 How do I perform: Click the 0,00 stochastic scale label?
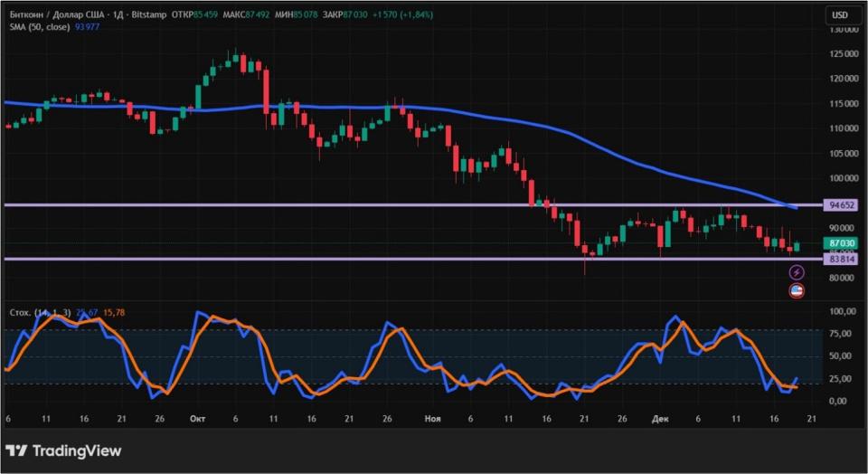coord(842,401)
